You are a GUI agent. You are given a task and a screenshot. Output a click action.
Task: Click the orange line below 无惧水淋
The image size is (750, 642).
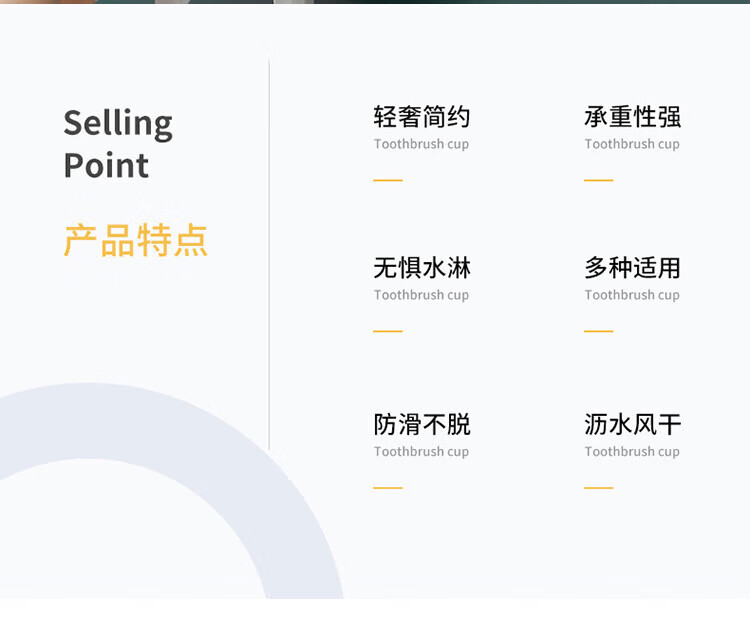coord(388,331)
